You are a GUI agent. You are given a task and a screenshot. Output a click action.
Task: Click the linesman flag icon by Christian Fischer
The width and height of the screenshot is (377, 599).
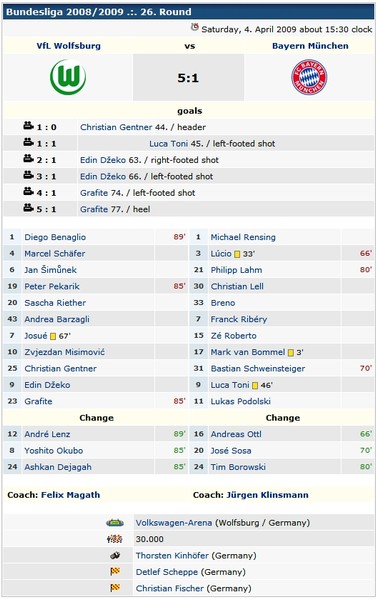tap(115, 588)
